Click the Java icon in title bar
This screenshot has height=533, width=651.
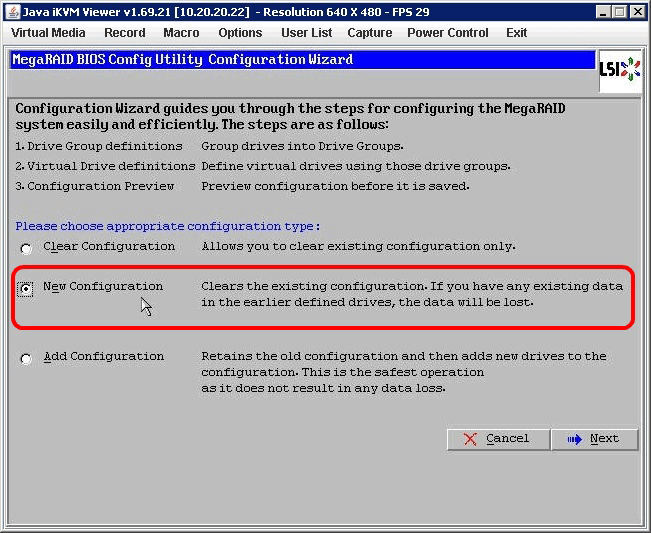point(12,12)
